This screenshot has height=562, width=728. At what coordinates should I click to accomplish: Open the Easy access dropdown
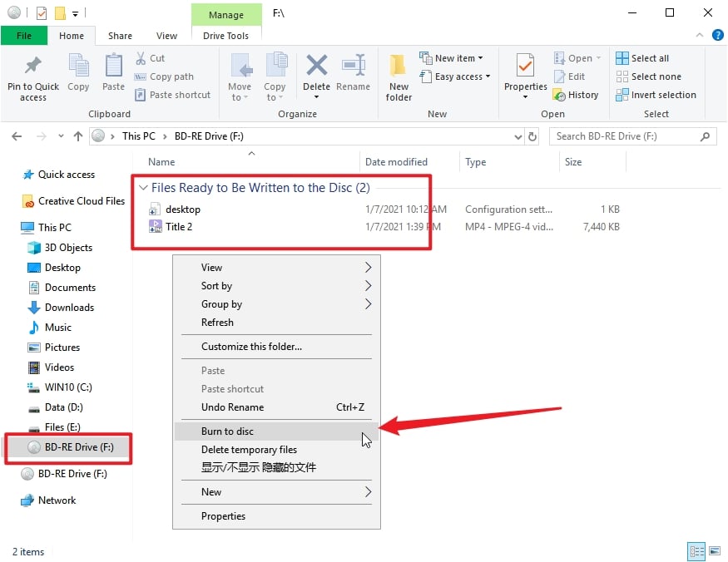[457, 76]
